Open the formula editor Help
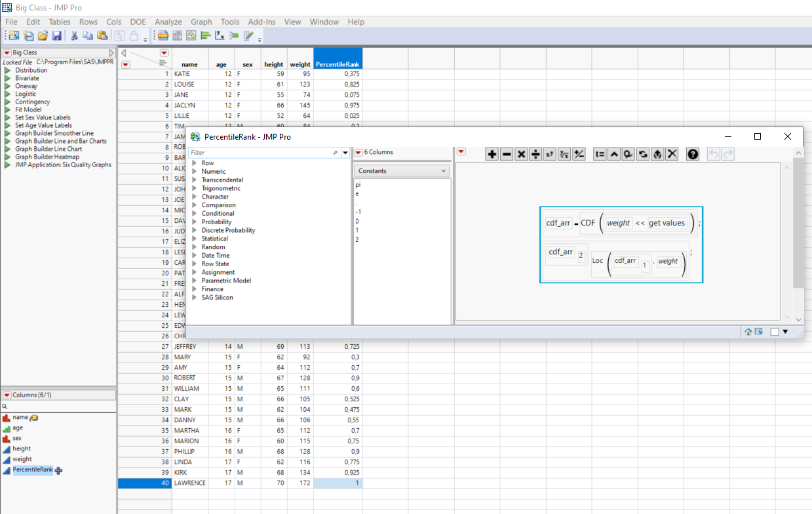 click(693, 153)
